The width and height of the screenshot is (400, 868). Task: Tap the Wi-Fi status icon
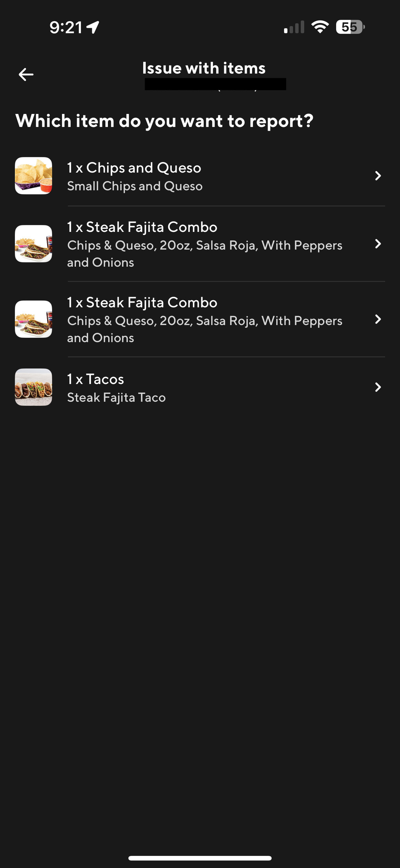point(320,27)
